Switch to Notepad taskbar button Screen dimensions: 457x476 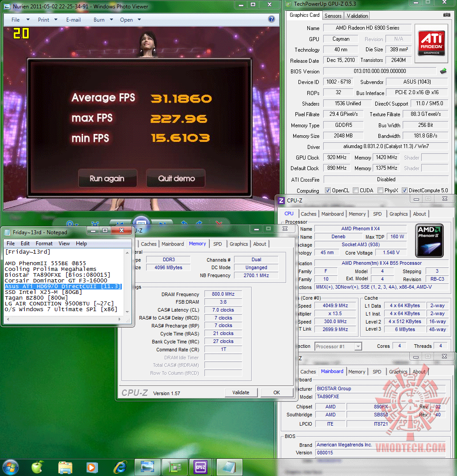click(230, 467)
